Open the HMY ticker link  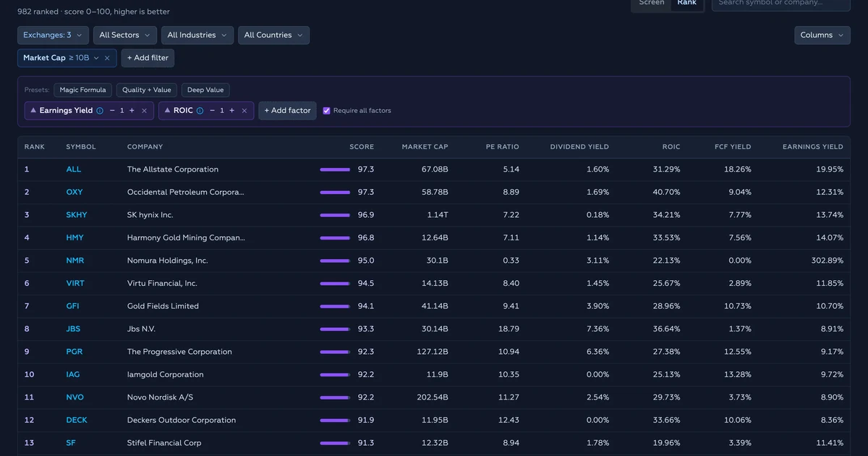pos(75,238)
